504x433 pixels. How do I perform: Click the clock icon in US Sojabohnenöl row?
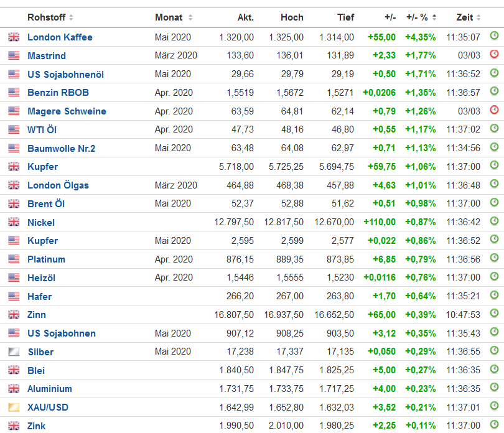494,73
